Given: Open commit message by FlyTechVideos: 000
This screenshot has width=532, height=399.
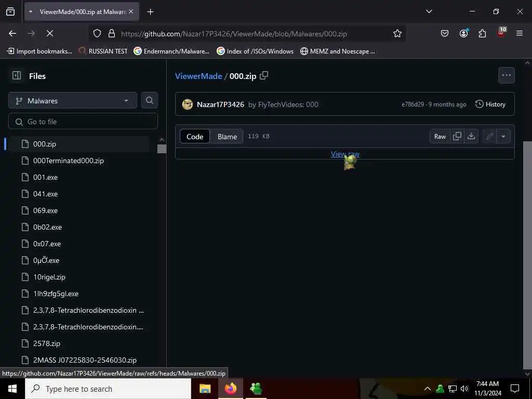Looking at the screenshot, I should (283, 104).
